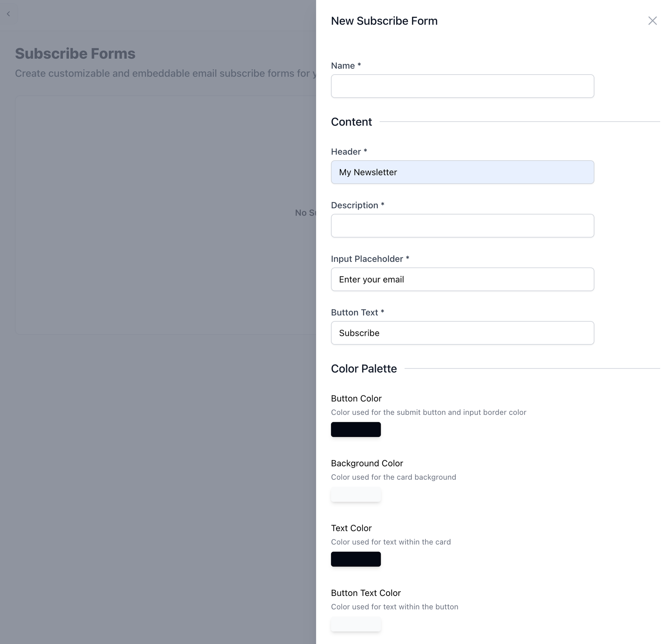Select the Header field containing My Newsletter

tap(462, 172)
